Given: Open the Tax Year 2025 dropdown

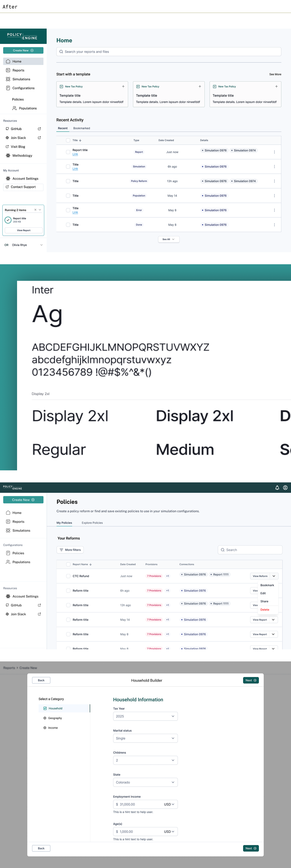Looking at the screenshot, I should 145,716.
